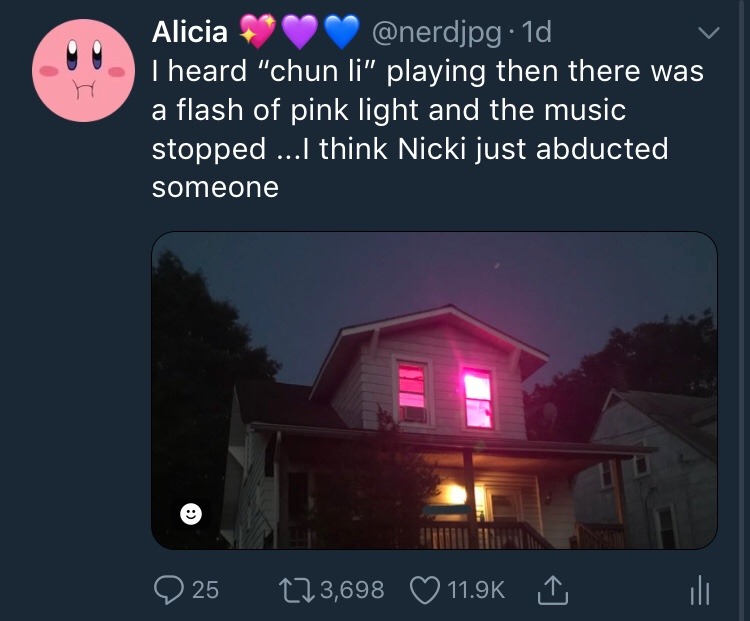Screen dimensions: 750x621
Task: Open the house photo attachment
Action: 434,390
